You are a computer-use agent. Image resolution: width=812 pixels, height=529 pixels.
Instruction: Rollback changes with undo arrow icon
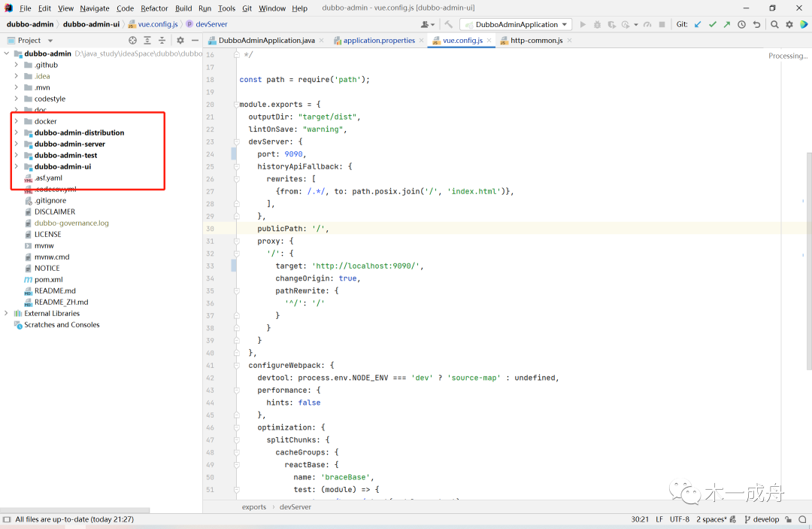pyautogui.click(x=756, y=24)
